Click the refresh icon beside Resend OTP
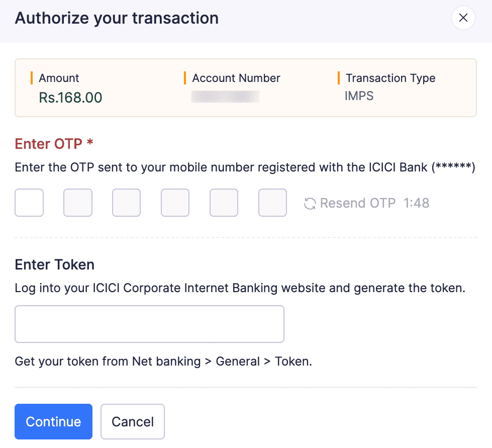 coord(312,203)
